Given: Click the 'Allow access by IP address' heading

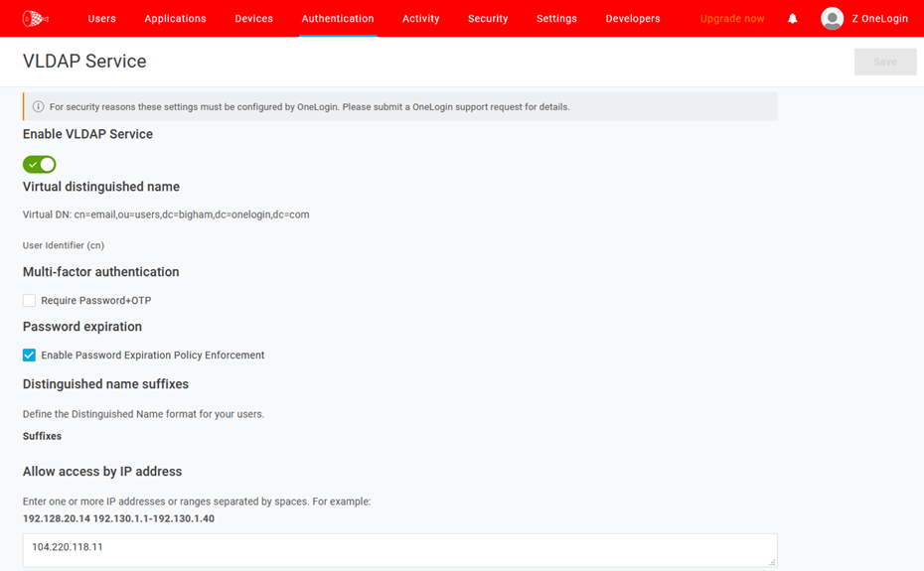Looking at the screenshot, I should [102, 472].
